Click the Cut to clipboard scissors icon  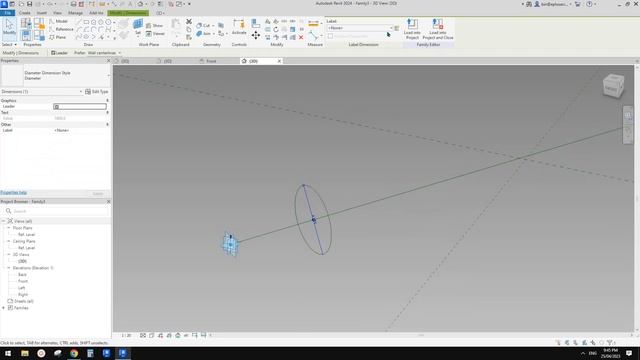(189, 21)
